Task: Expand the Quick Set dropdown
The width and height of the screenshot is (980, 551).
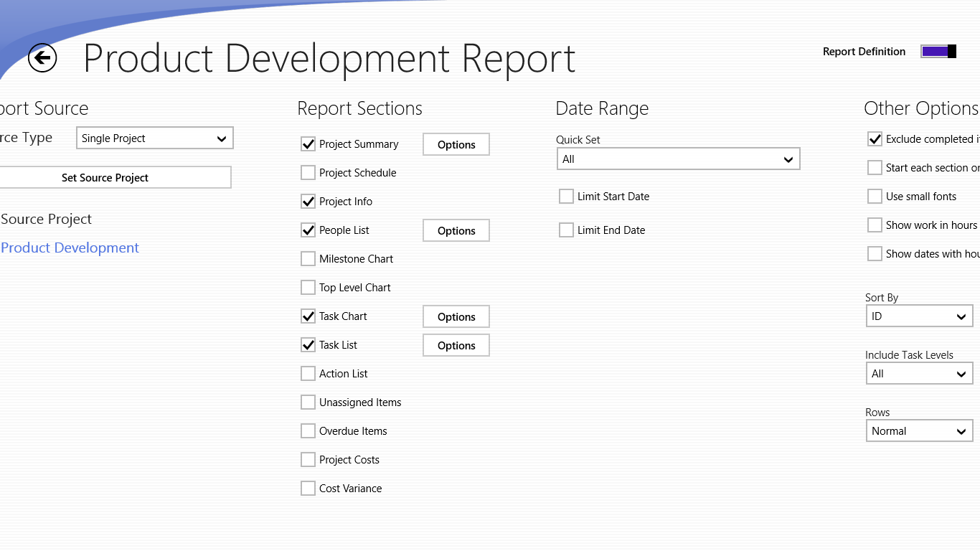Action: (x=678, y=159)
